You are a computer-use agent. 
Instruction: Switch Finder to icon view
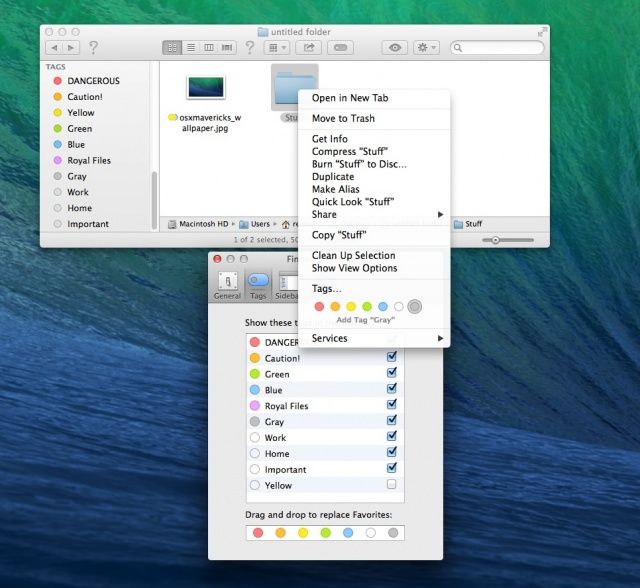(172, 48)
